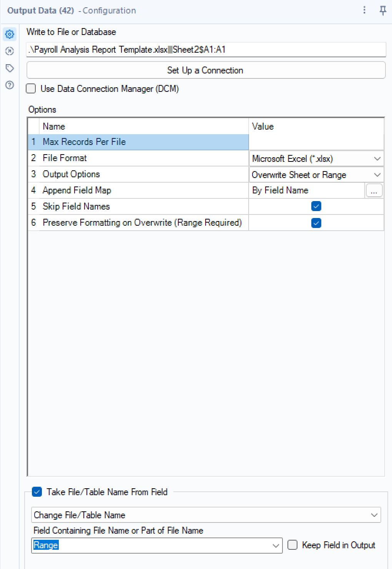The width and height of the screenshot is (392, 569).
Task: Open the three-dot panel options menu
Action: 364,10
